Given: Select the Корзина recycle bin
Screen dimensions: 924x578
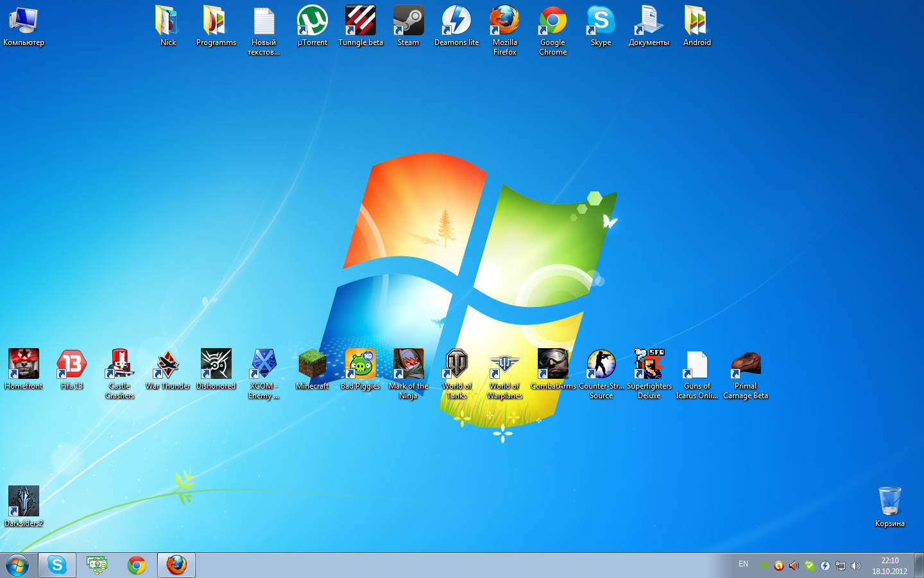Looking at the screenshot, I should point(890,507).
